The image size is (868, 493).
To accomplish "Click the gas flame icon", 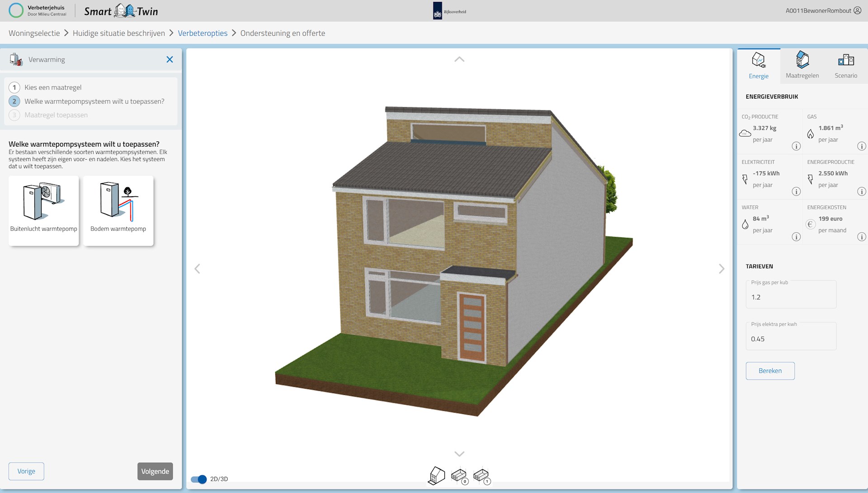I will [811, 134].
